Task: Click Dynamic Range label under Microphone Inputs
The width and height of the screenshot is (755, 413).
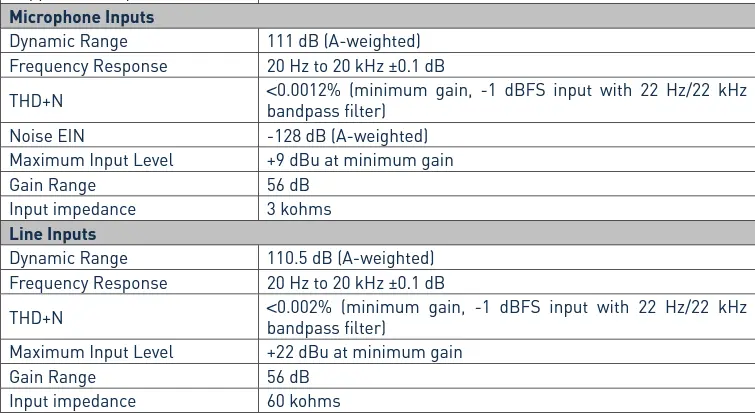Action: point(68,42)
